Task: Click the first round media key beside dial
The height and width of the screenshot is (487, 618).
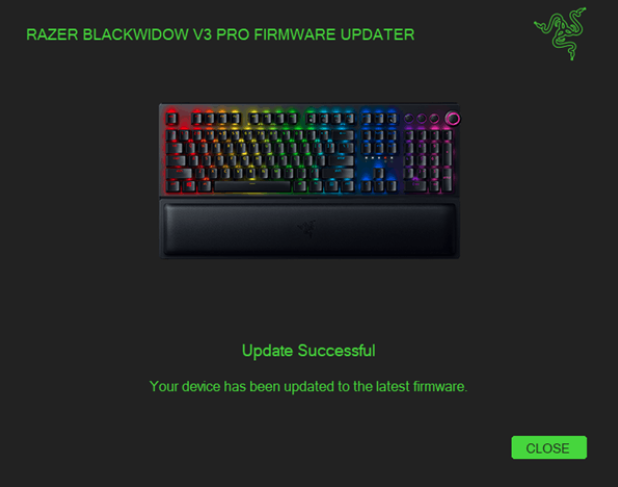Action: [409, 118]
